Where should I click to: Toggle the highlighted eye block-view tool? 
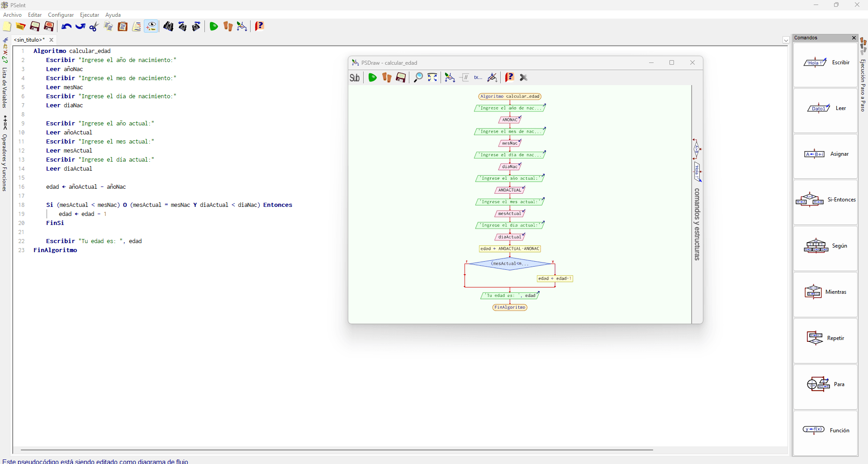click(151, 27)
